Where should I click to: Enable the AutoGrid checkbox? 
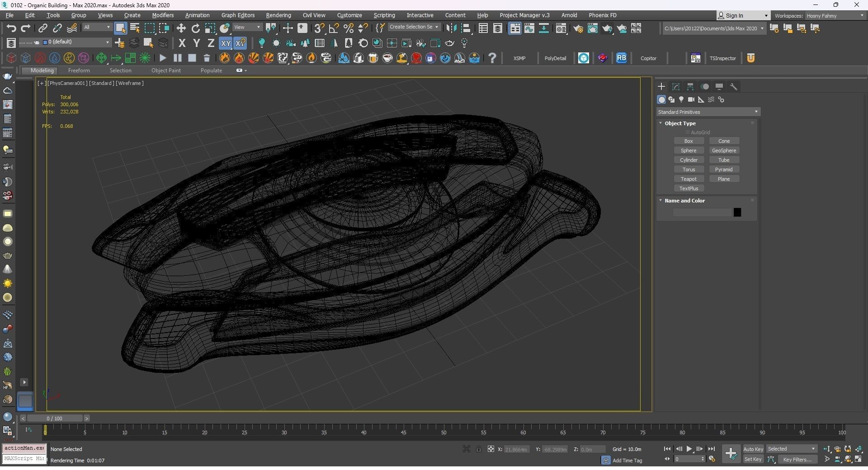pyautogui.click(x=688, y=132)
